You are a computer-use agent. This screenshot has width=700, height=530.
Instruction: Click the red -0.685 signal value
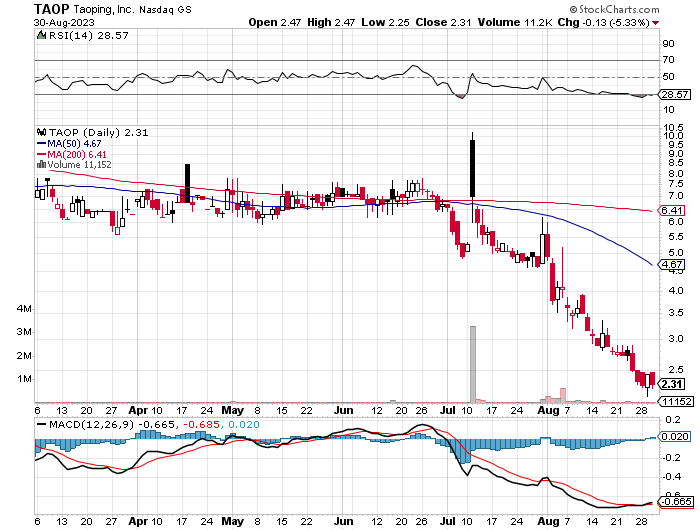(x=200, y=424)
